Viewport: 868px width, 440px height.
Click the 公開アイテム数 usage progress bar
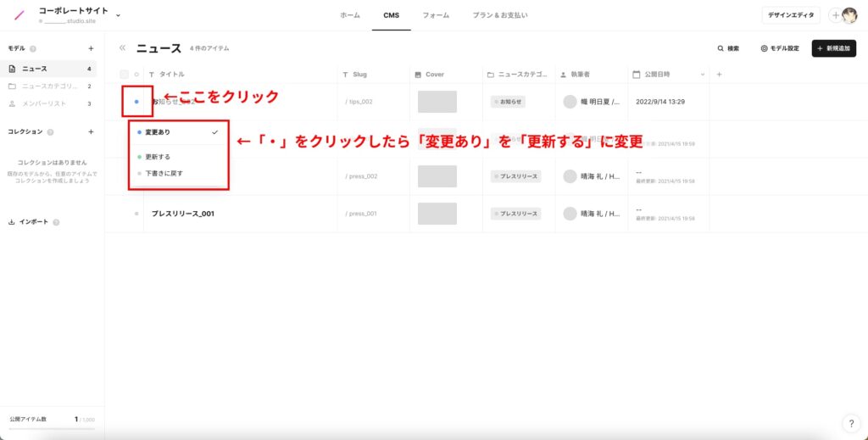tap(52, 429)
